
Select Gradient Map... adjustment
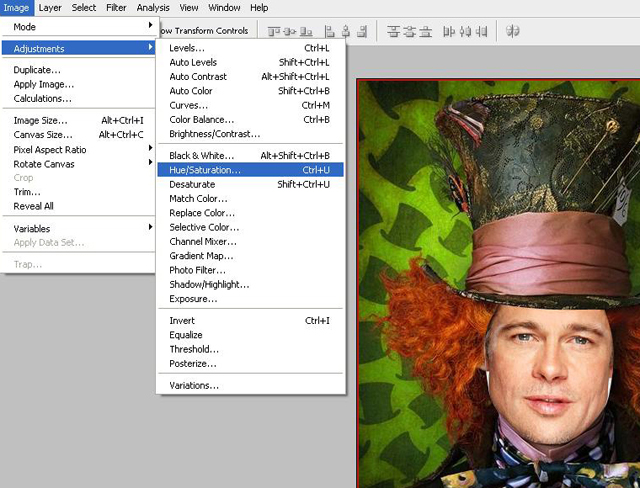[x=251, y=256]
